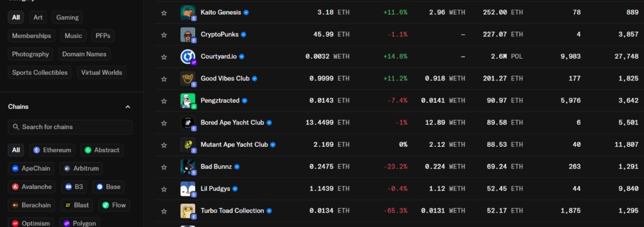The image size is (644, 227).
Task: Add Courtyard.io to watchlist via star
Action: coord(164,57)
